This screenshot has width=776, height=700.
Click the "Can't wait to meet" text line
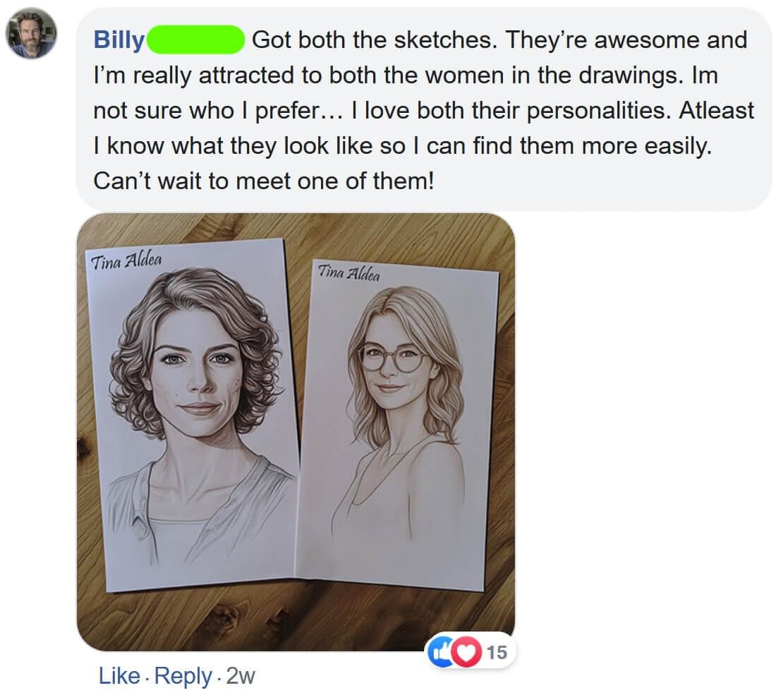(261, 181)
